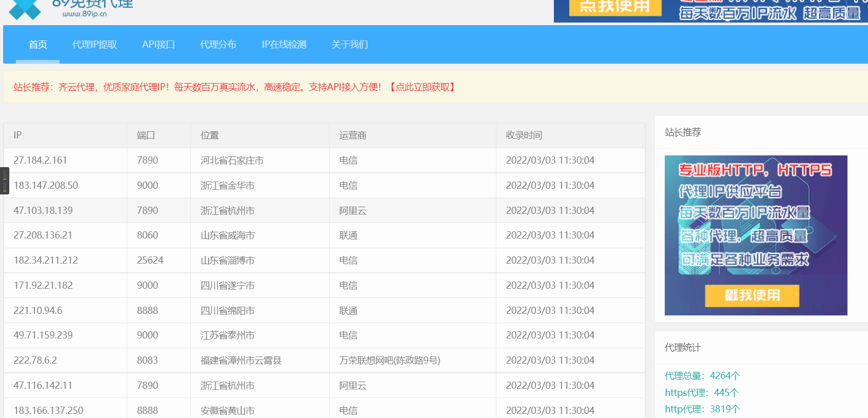Click the 89ip site logo icon
This screenshot has width=868, height=418.
25,9
